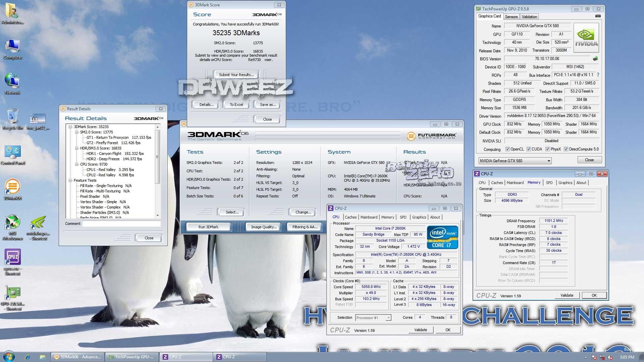Open the SPD tab in CPU-Z Memory window
Viewport: 644px width, 362px height.
[549, 183]
